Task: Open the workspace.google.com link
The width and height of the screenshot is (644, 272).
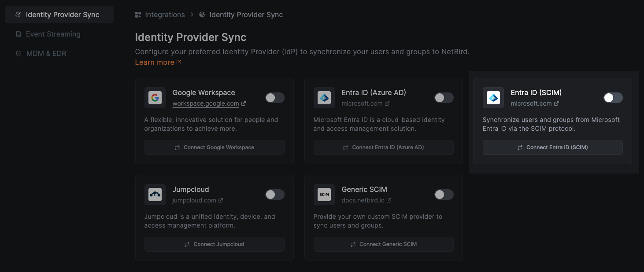Action: [206, 103]
